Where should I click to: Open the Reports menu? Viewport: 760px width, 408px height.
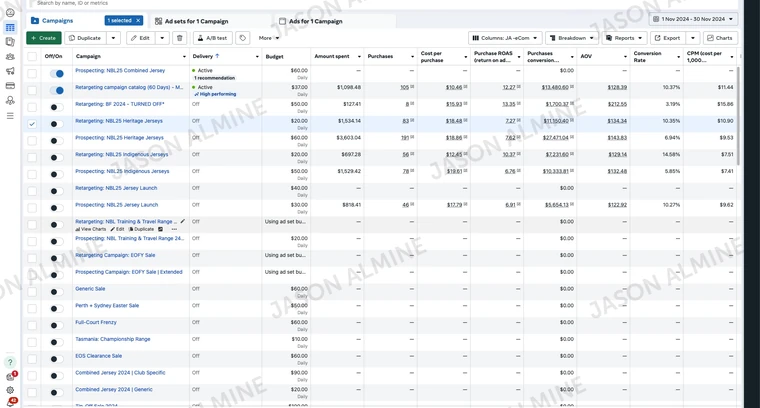click(x=625, y=38)
